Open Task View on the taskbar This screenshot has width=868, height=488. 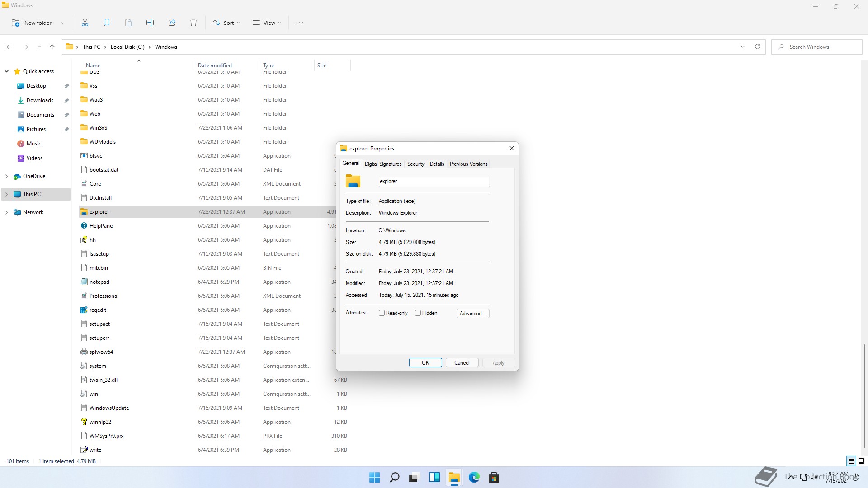click(x=414, y=477)
